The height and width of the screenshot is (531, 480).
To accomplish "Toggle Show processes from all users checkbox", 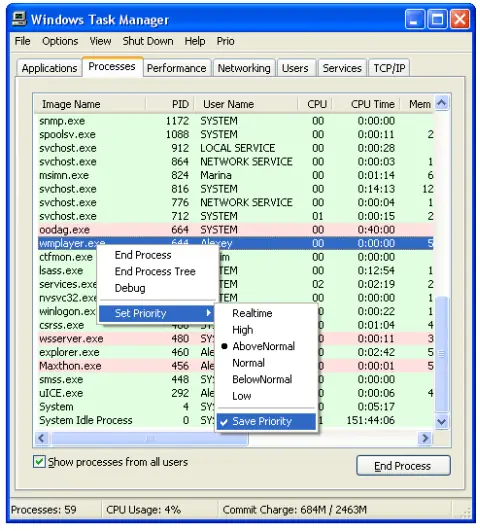I will click(x=39, y=462).
